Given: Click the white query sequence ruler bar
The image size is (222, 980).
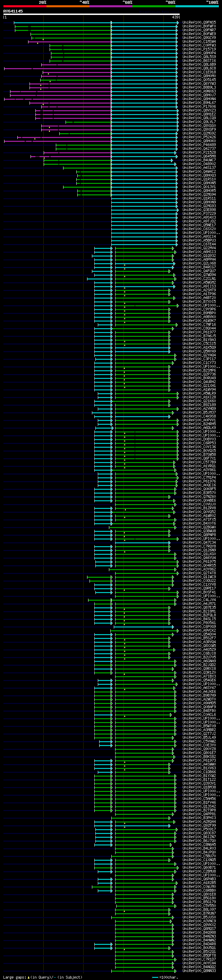Looking at the screenshot, I should [x=92, y=14].
